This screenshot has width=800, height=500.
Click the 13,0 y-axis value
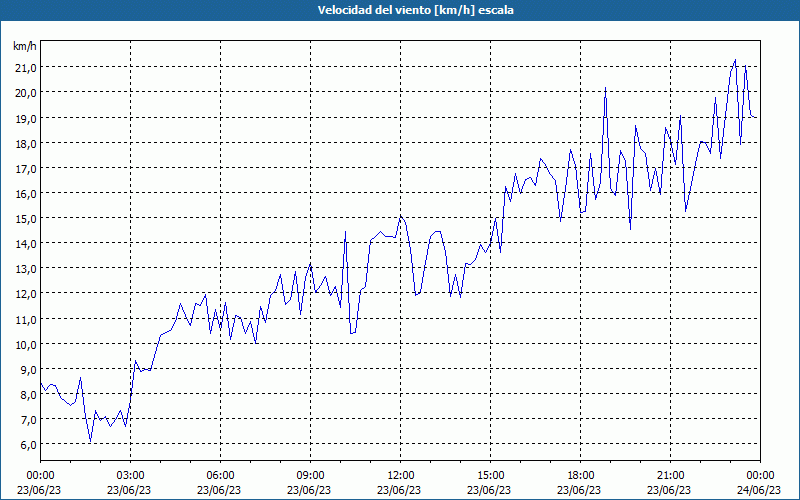(x=25, y=268)
